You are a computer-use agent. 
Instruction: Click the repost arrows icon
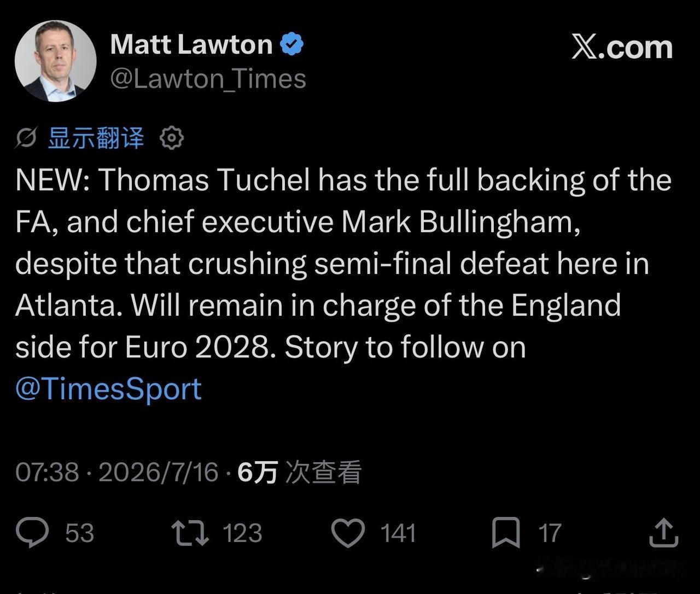click(x=190, y=533)
